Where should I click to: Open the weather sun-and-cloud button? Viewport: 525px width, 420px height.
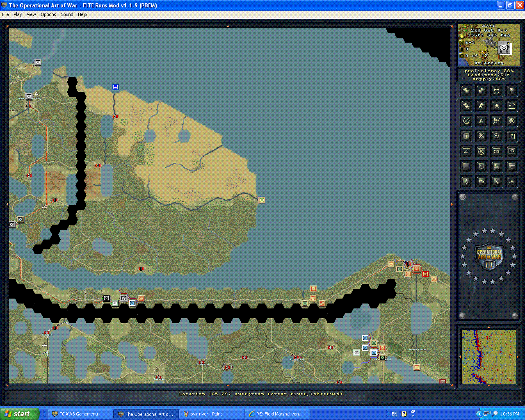click(x=497, y=167)
